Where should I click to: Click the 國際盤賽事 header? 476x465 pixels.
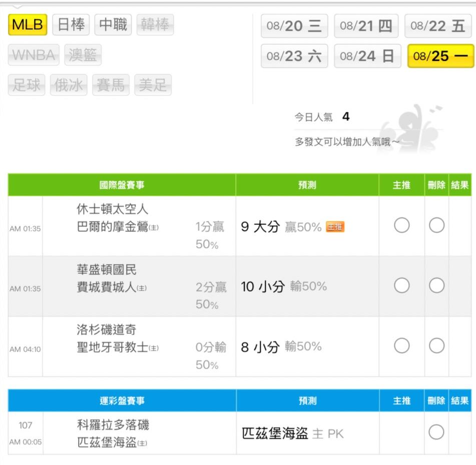[122, 185]
